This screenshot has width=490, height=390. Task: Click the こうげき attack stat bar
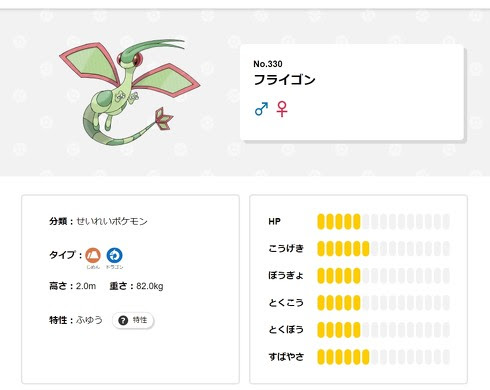click(x=383, y=249)
